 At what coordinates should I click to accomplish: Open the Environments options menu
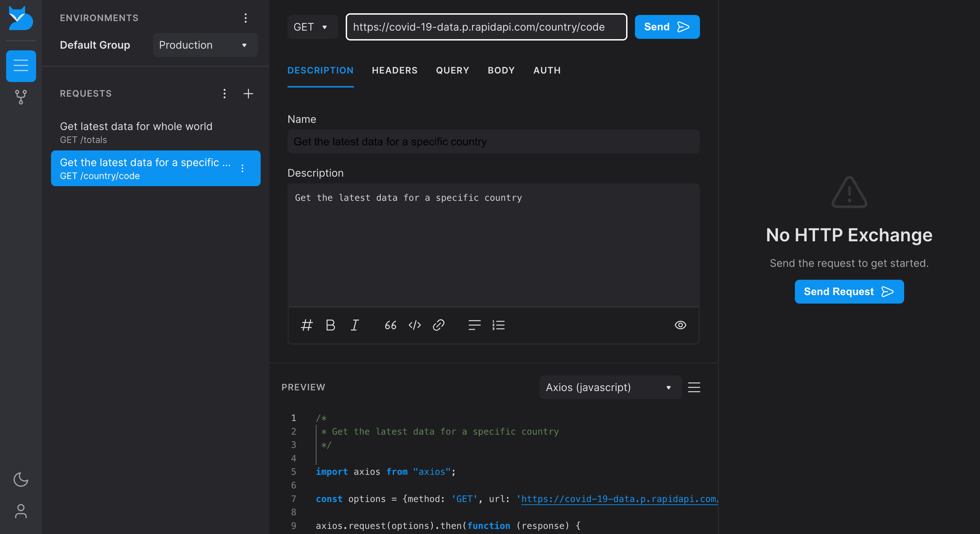coord(245,18)
